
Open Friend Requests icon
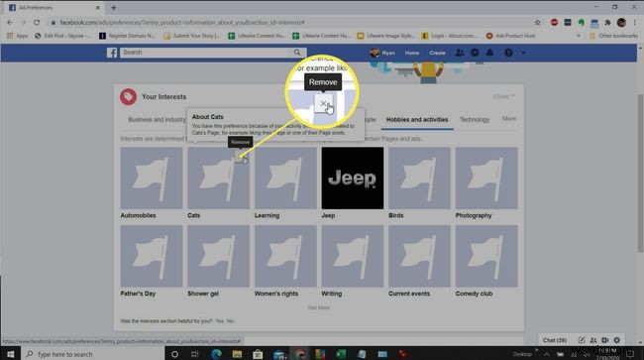click(460, 53)
